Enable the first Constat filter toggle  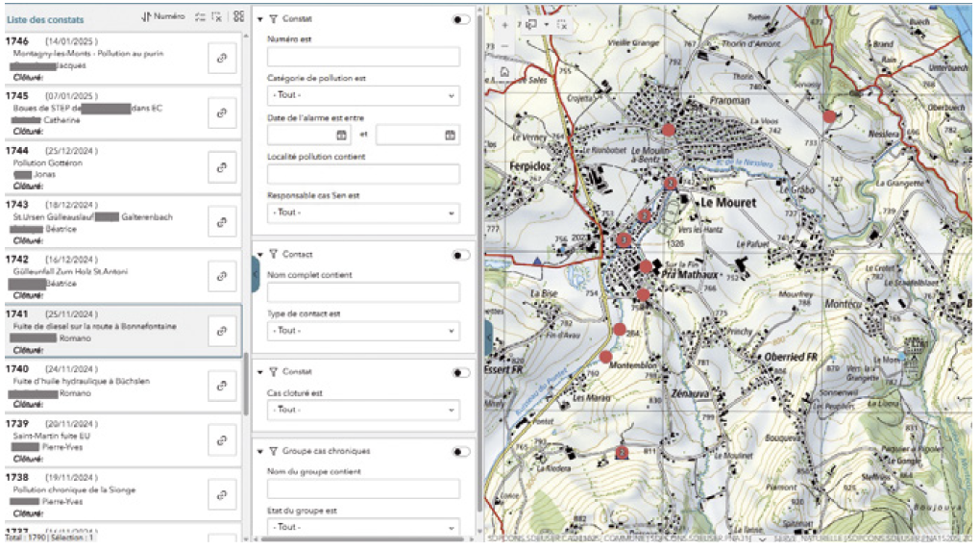(x=461, y=18)
